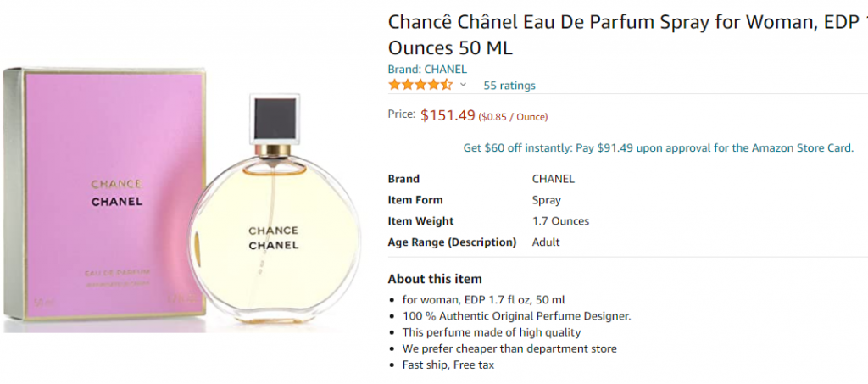868x384 pixels.
Task: Click the 'for woman, EDP 1.7 fl oz' bullet
Action: 484,300
